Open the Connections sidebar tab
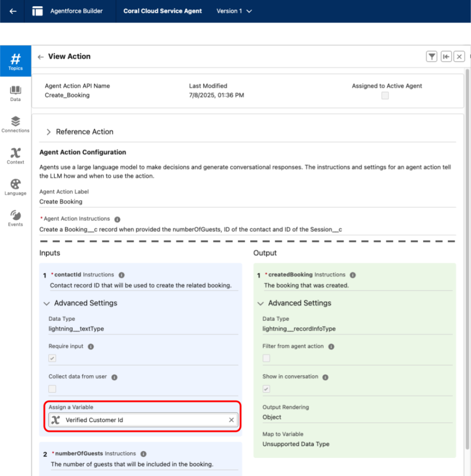The width and height of the screenshot is (471, 476). 16,124
